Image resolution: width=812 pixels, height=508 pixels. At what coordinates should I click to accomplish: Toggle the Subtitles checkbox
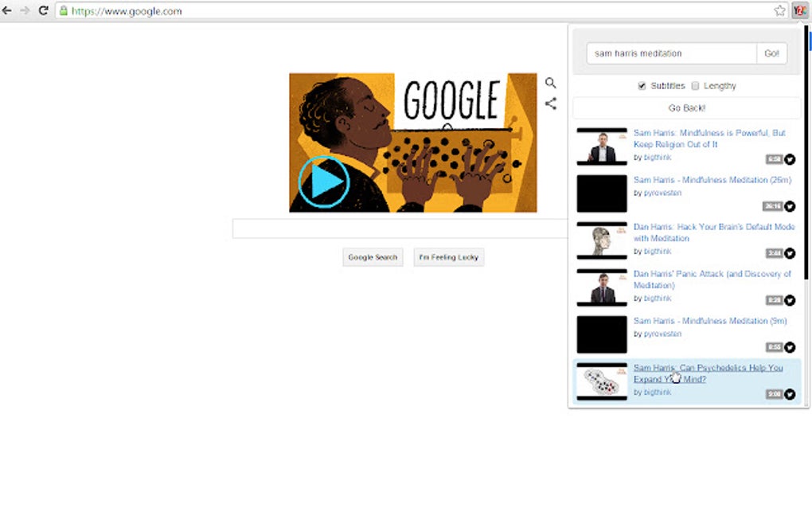click(x=642, y=86)
